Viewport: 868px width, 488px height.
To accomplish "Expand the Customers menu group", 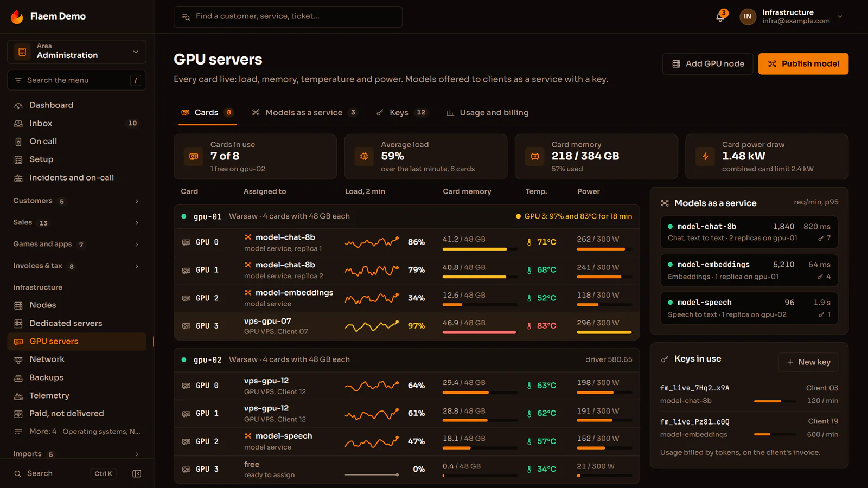I will (x=76, y=201).
